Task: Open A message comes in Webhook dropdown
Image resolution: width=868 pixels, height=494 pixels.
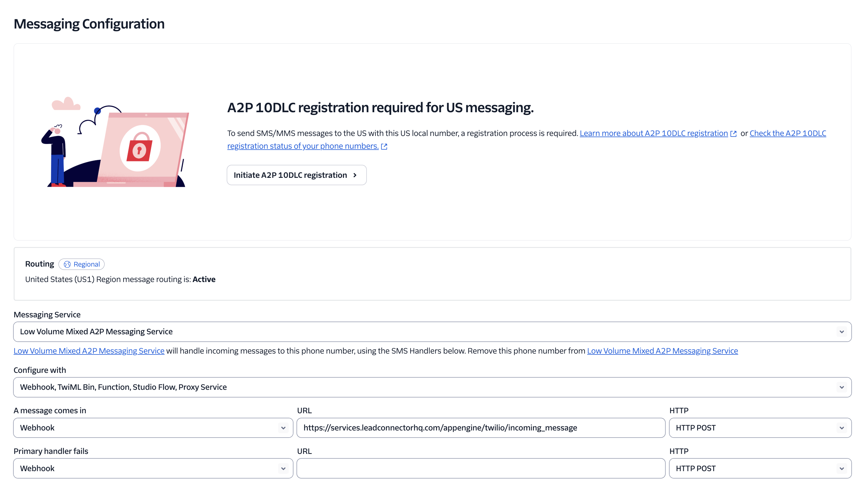Action: tap(153, 428)
